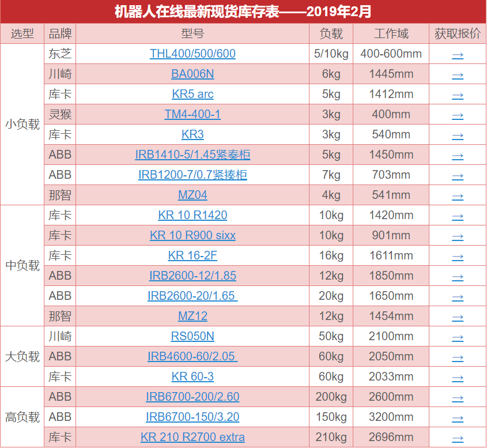Open the IRB2600-12/1.85 link

[x=192, y=276]
